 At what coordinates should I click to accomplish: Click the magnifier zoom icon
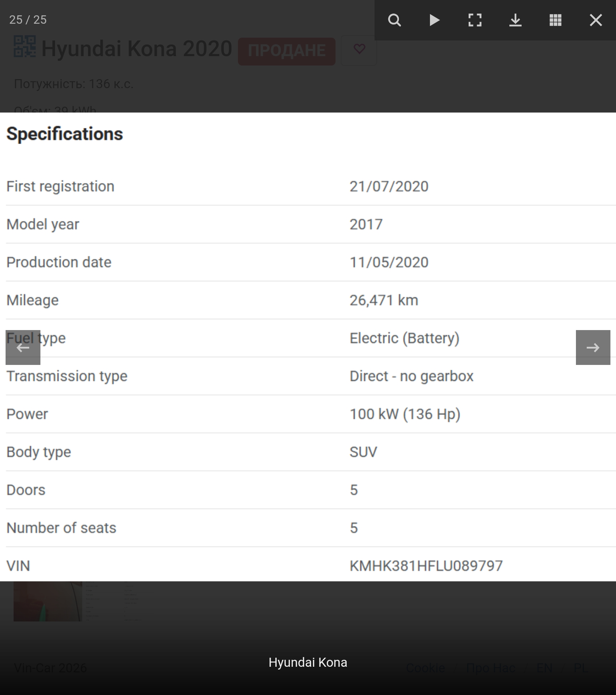394,20
